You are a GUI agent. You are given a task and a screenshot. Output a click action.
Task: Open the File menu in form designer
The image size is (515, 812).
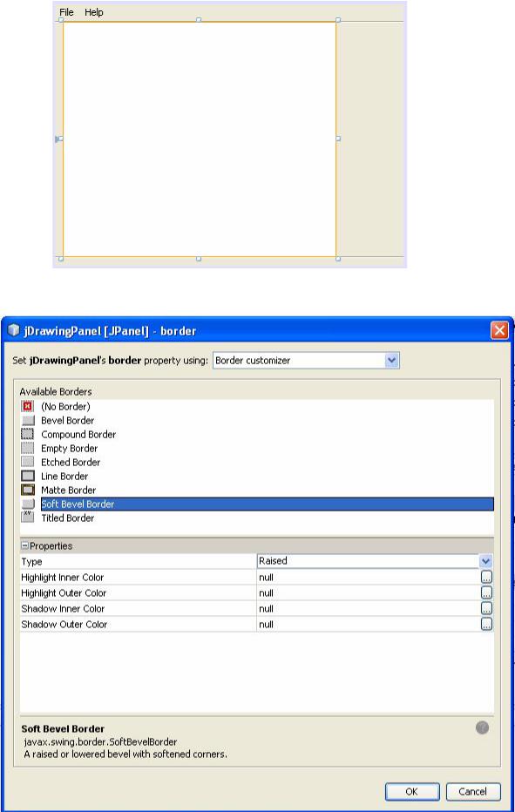66,12
